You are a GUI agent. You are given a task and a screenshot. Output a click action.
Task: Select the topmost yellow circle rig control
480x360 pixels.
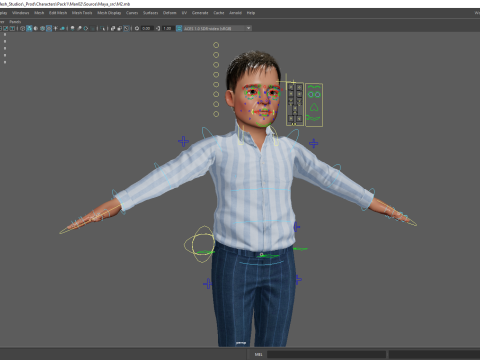pos(216,45)
